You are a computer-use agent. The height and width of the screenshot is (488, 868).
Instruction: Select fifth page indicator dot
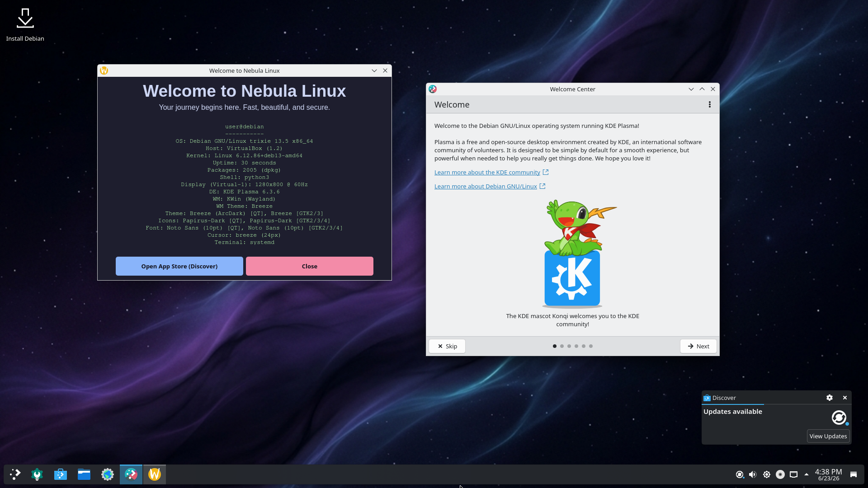[x=584, y=346]
